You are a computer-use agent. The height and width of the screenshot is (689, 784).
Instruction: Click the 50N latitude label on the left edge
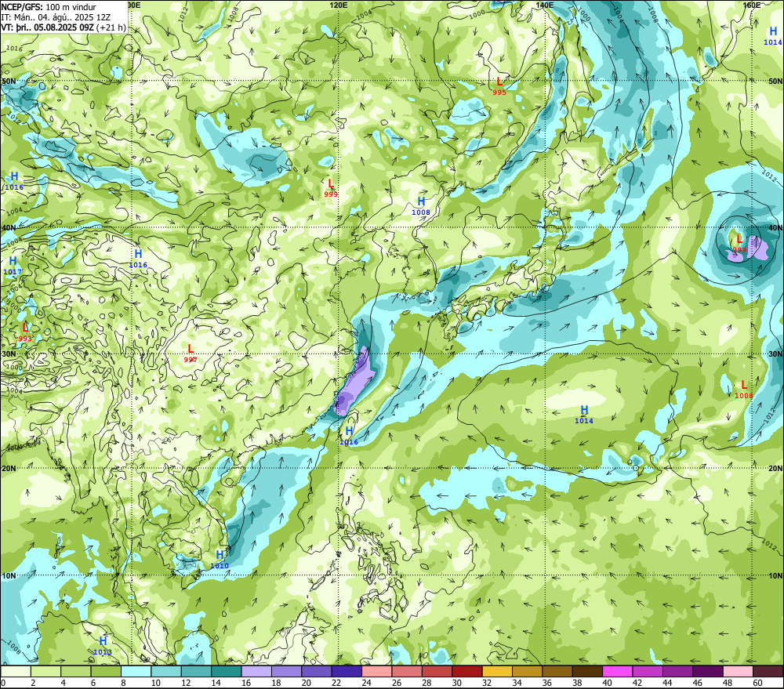(9, 81)
